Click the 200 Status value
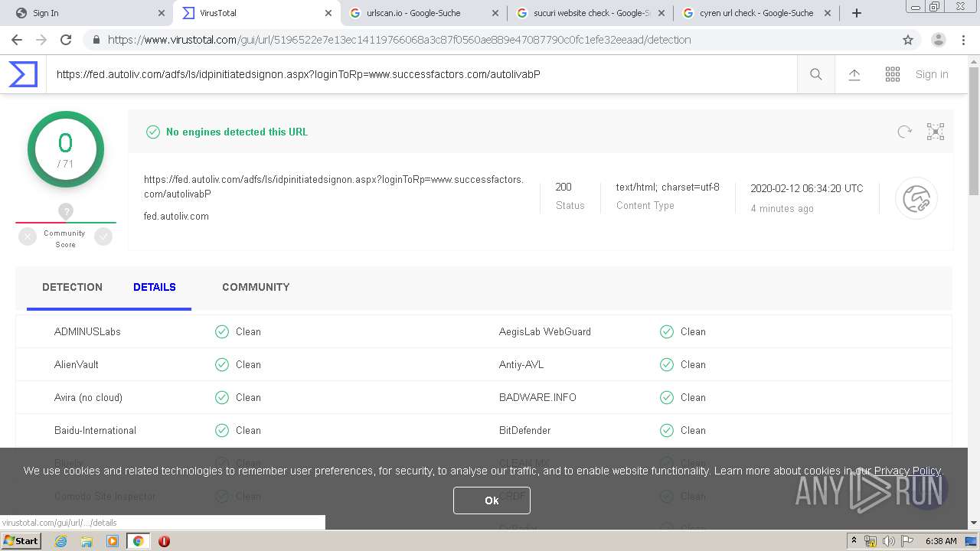Viewport: 980px width, 551px height. [563, 187]
